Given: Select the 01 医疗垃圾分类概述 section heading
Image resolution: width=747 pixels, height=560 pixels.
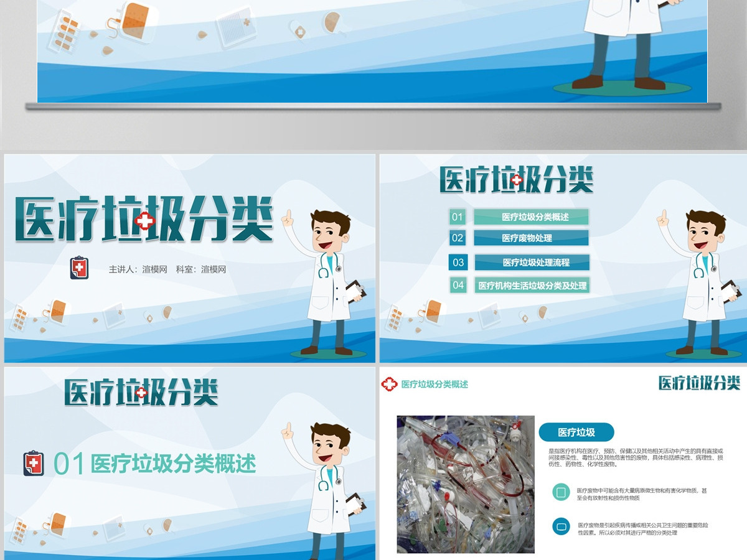Looking at the screenshot, I should [155, 464].
